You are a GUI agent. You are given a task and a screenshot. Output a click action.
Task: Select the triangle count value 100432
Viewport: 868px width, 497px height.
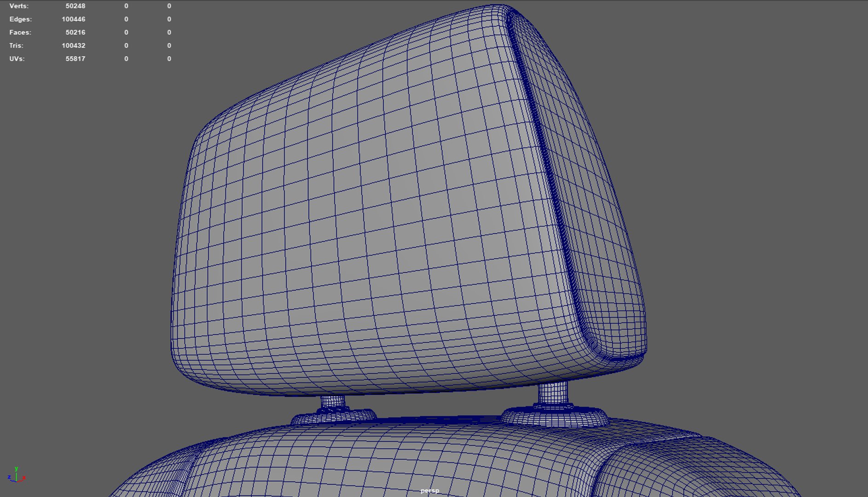(x=74, y=46)
